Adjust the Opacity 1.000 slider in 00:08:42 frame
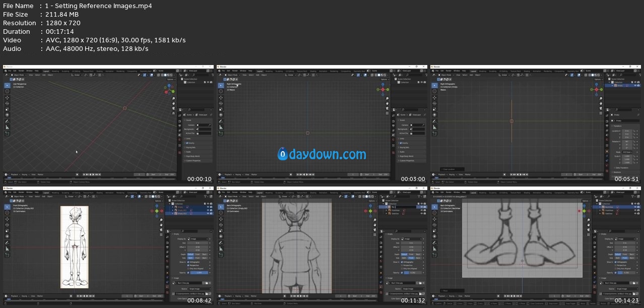Viewport: 644px width, 308px height. point(199,273)
